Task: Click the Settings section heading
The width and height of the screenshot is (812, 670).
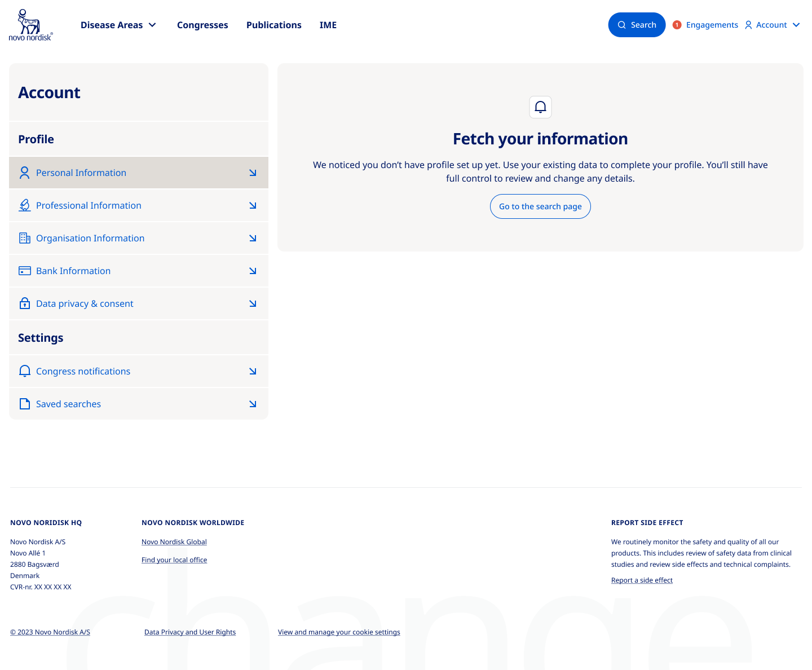Action: pyautogui.click(x=41, y=338)
